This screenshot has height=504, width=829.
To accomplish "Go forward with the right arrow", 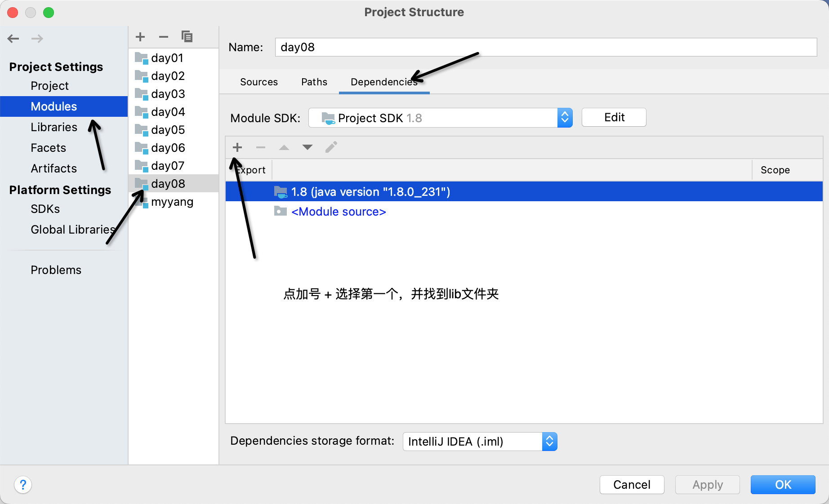I will point(37,39).
